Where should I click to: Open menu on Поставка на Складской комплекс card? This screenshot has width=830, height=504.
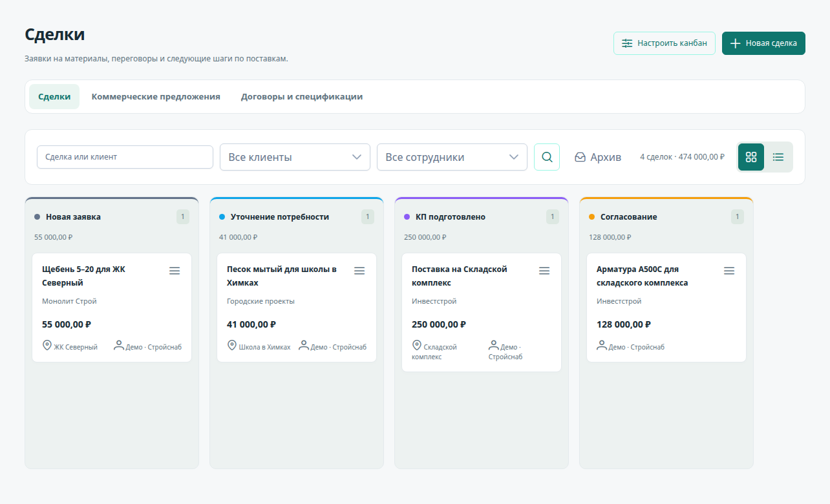[x=544, y=271]
